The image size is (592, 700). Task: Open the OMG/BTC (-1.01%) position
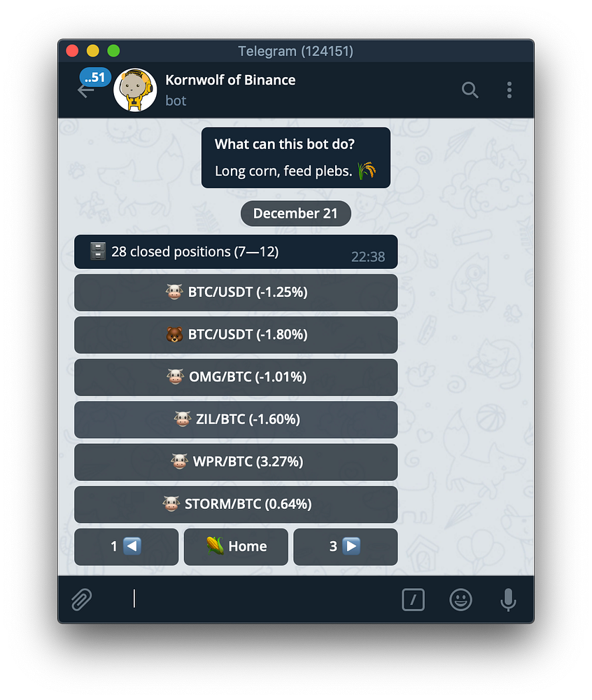coord(236,377)
